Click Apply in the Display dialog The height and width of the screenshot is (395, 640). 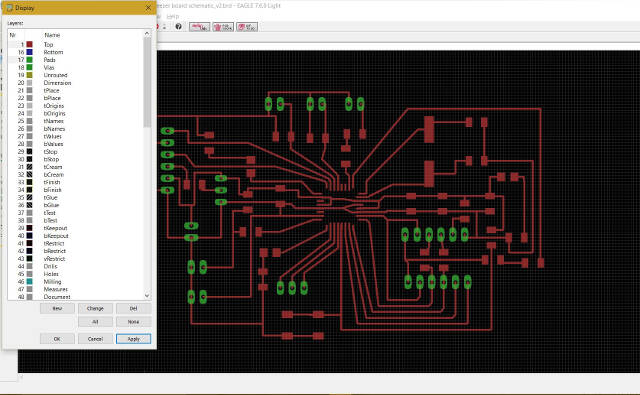133,339
